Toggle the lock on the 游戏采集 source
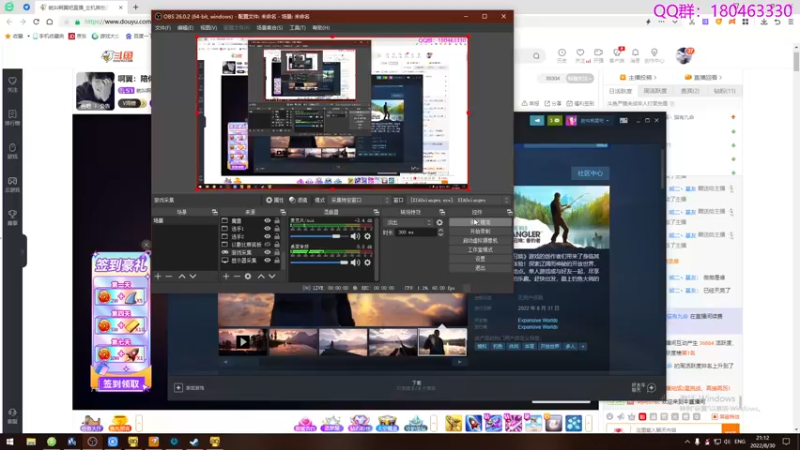 [x=277, y=252]
